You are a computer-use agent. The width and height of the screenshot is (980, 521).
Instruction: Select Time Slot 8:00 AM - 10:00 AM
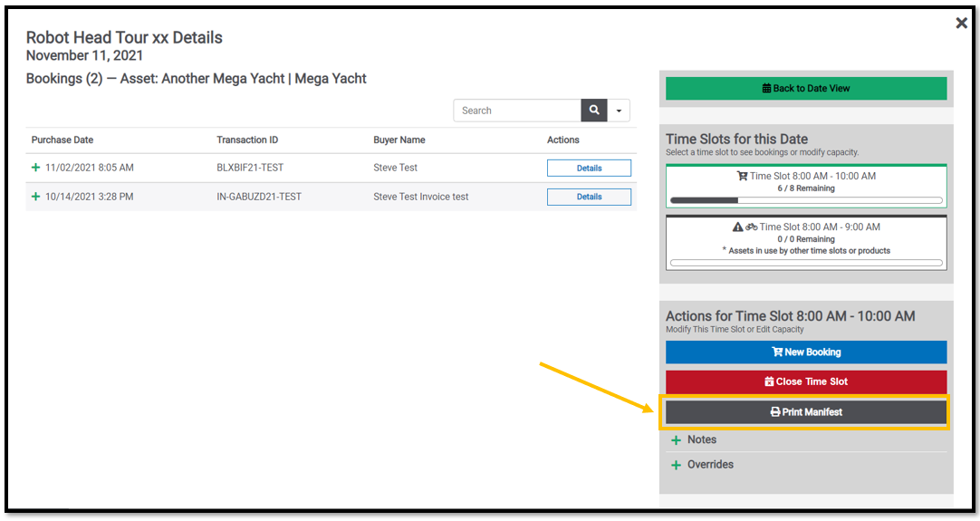(806, 186)
